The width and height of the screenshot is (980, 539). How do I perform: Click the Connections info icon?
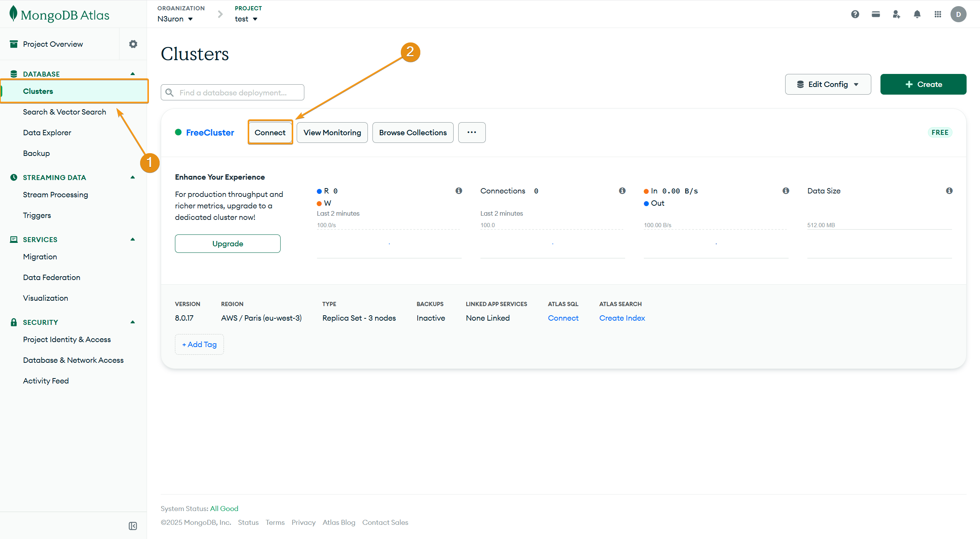coord(622,191)
